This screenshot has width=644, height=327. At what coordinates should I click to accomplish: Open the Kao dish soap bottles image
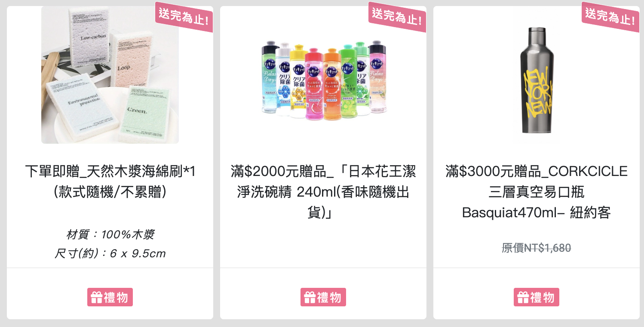click(x=323, y=80)
